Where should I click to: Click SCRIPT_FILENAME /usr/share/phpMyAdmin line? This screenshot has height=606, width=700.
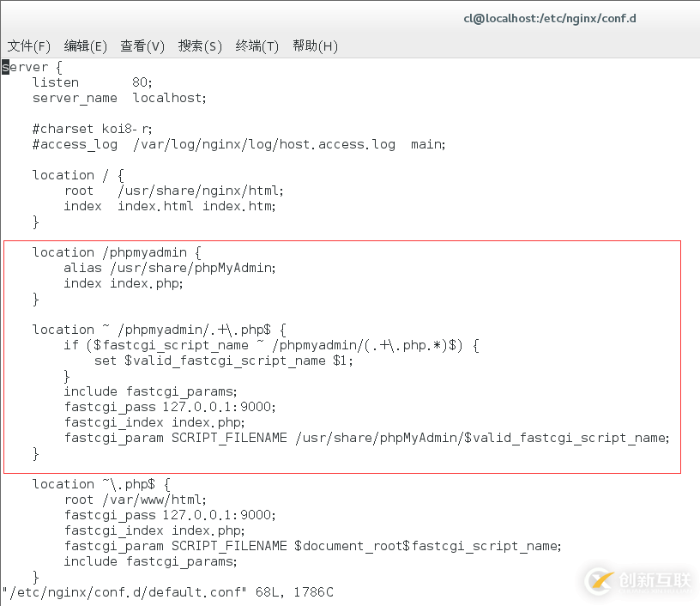tap(367, 438)
